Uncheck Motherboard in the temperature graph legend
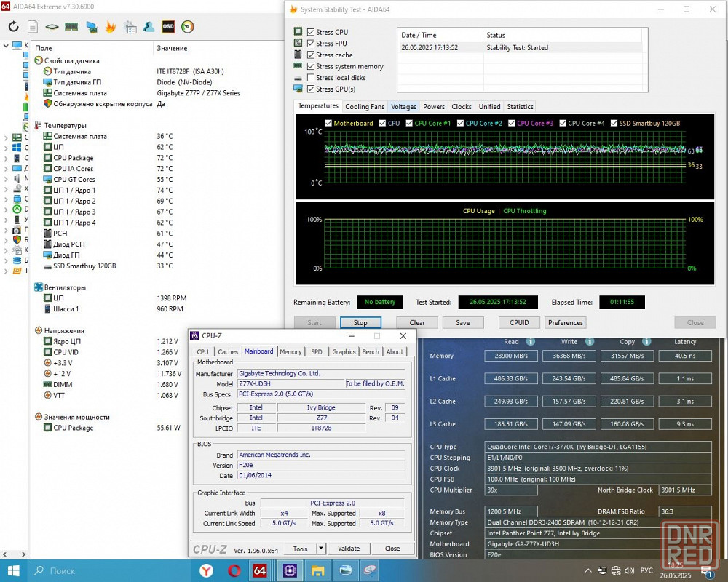The height and width of the screenshot is (582, 728). 328,123
